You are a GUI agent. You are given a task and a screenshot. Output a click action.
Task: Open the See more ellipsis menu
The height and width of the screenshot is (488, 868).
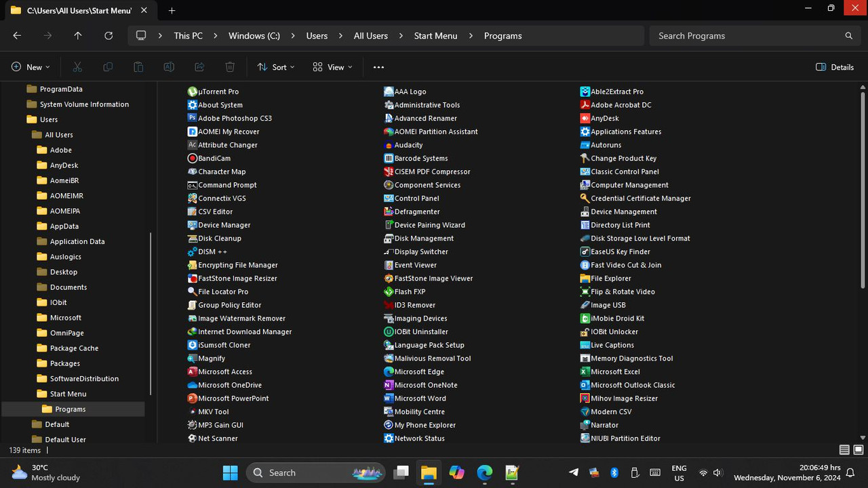coord(378,67)
